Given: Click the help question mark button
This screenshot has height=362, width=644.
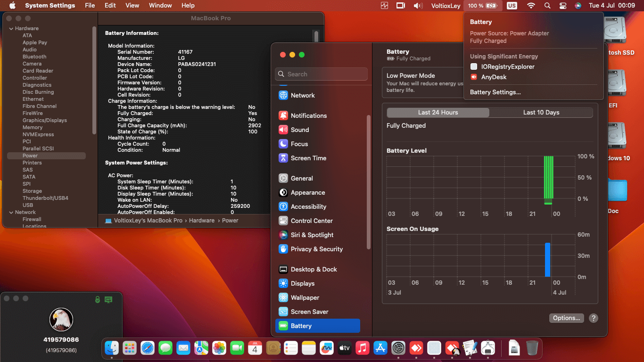Looking at the screenshot, I should (x=594, y=318).
